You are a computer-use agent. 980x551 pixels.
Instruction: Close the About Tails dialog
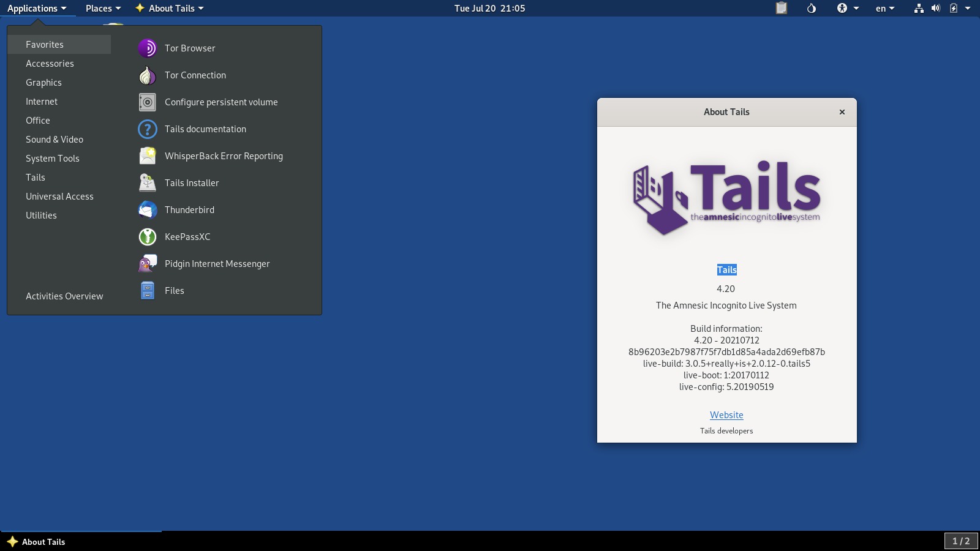pyautogui.click(x=842, y=111)
